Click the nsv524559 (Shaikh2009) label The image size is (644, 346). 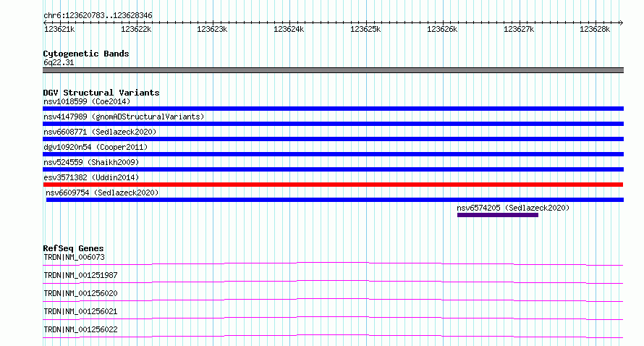pos(91,162)
